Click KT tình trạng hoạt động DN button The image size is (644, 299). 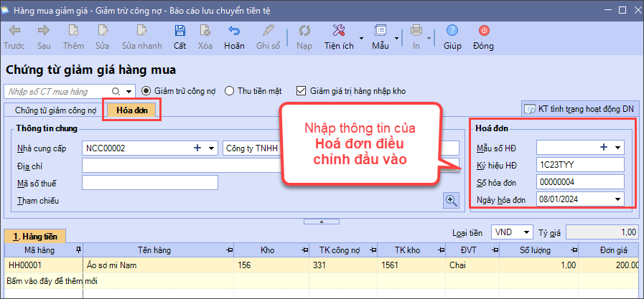[579, 109]
